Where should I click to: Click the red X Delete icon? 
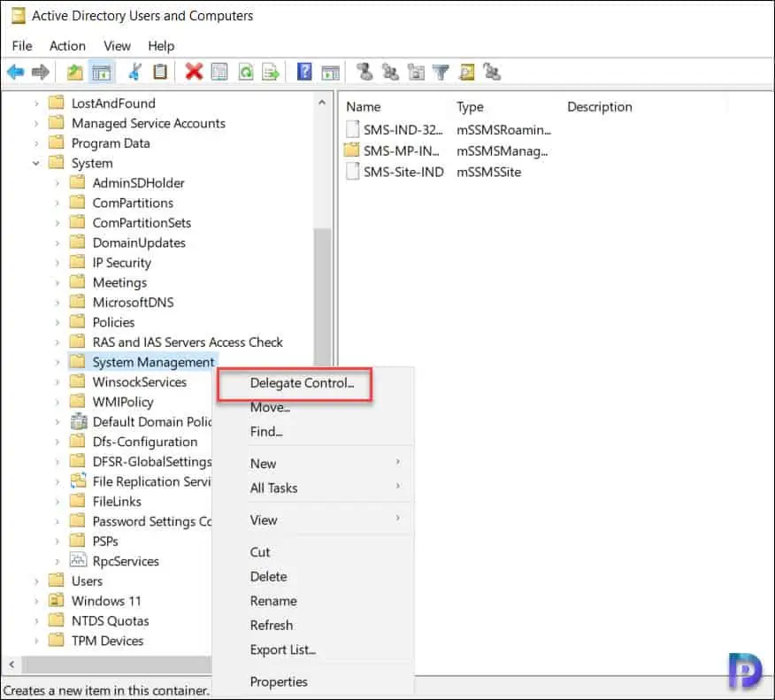coord(195,73)
